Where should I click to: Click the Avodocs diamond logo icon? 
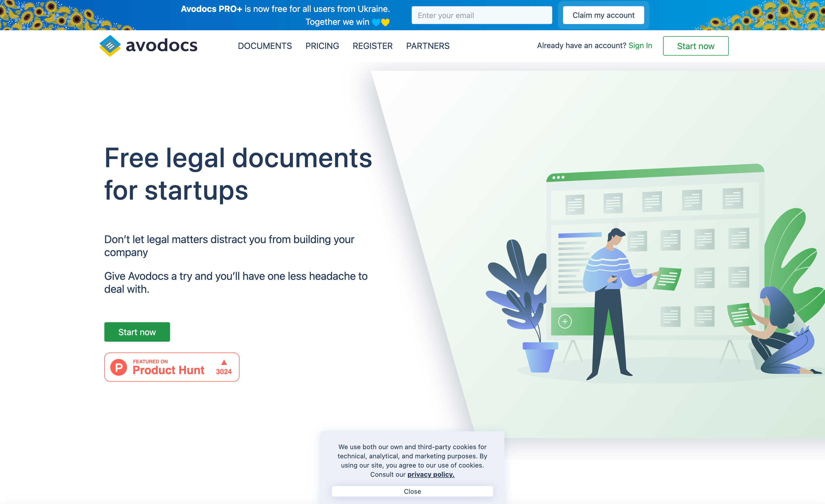click(x=110, y=46)
